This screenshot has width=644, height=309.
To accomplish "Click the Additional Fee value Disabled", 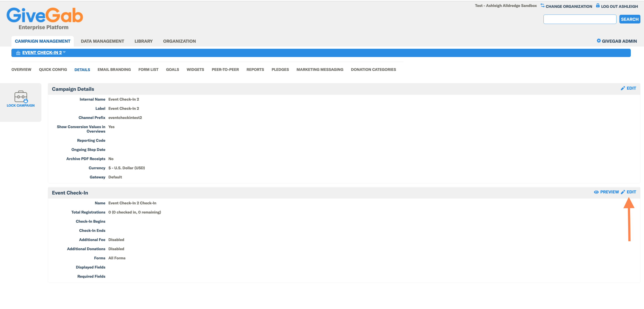I will 116,240.
